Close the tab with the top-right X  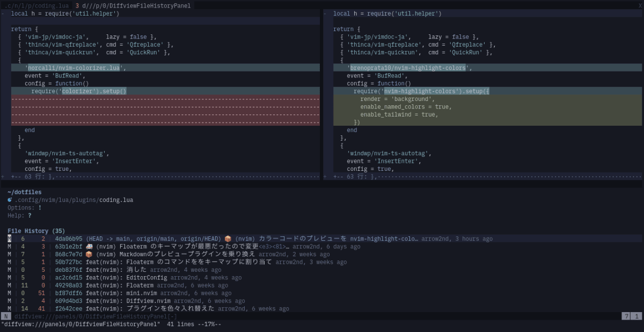pos(640,5)
